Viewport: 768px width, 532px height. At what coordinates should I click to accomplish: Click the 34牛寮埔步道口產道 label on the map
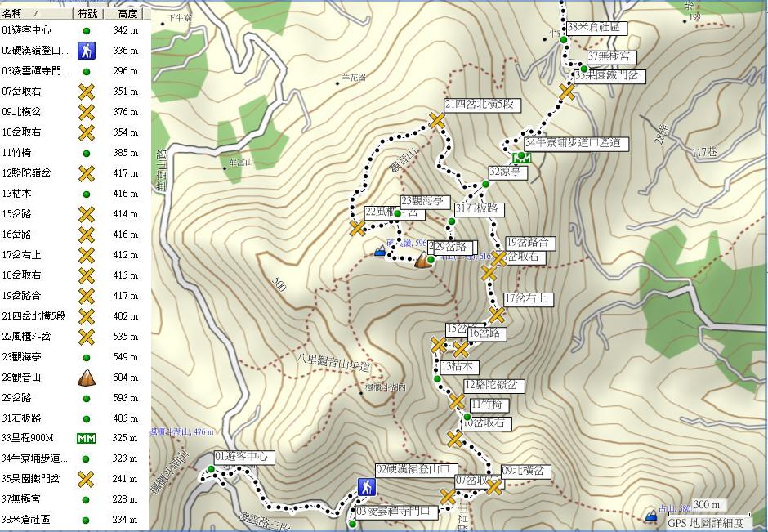(x=576, y=144)
